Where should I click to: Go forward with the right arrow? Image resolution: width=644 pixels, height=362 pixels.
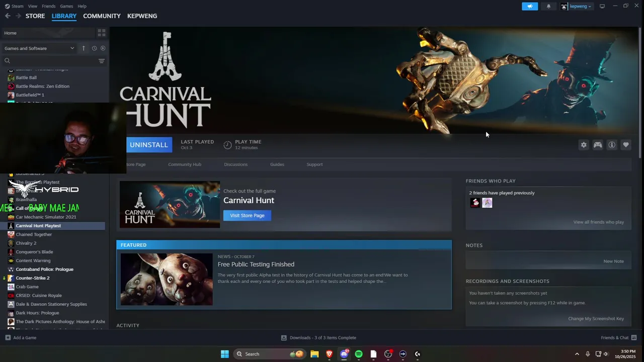tap(18, 16)
